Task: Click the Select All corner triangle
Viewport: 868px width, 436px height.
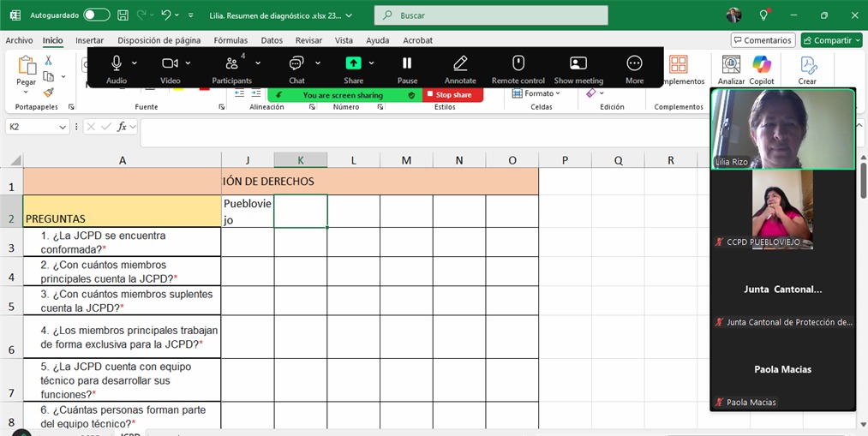Action: pyautogui.click(x=15, y=160)
